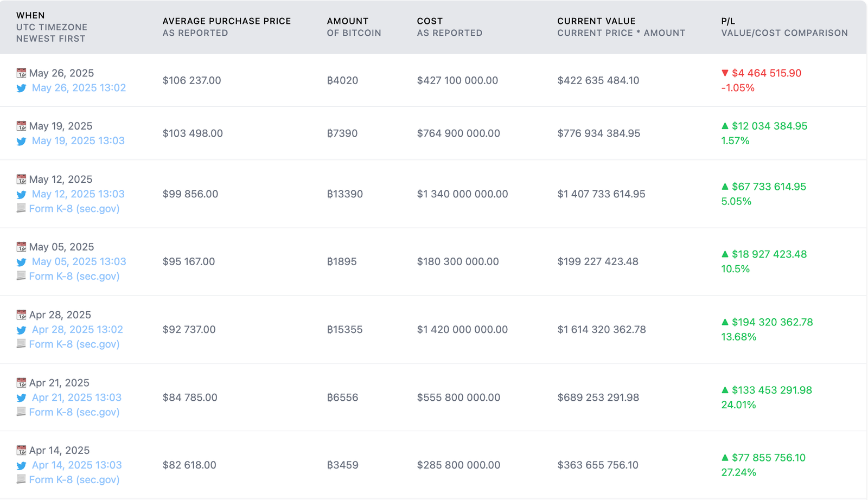The image size is (868, 500).
Task: Click the document icon beside May 12 Form K-8
Action: [x=20, y=208]
